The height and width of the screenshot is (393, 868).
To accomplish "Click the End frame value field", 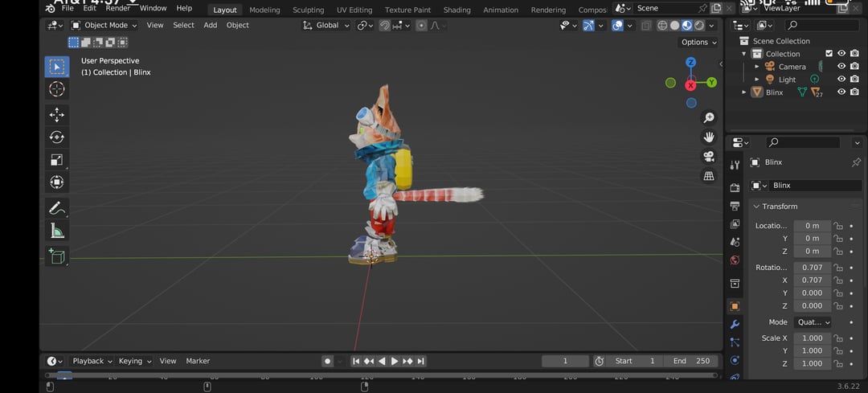I will pos(691,361).
